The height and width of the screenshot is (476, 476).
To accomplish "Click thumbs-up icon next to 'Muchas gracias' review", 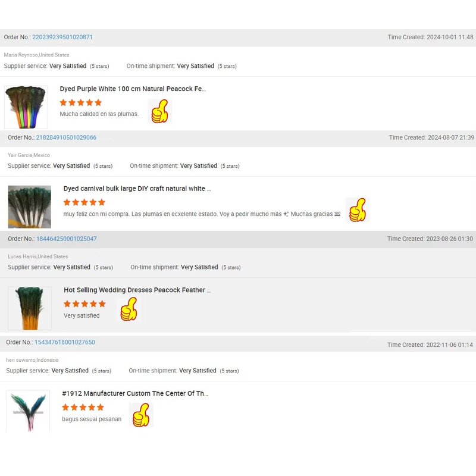I will pos(358,210).
